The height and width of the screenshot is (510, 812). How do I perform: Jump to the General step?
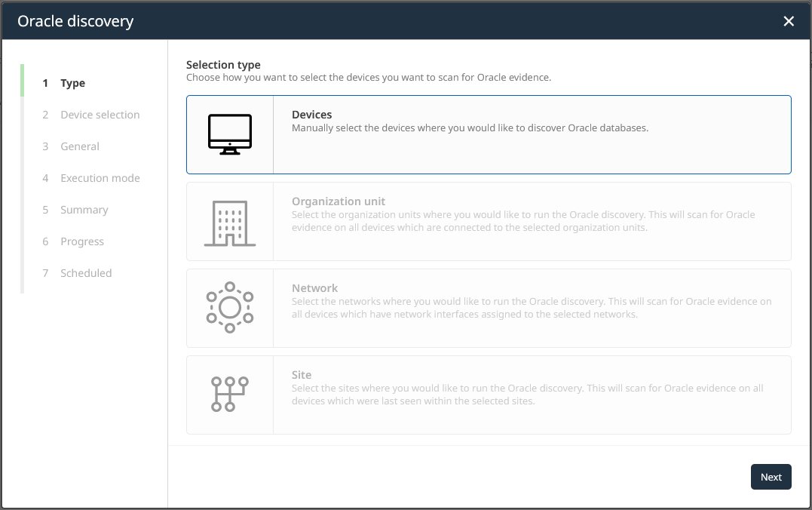pos(80,146)
